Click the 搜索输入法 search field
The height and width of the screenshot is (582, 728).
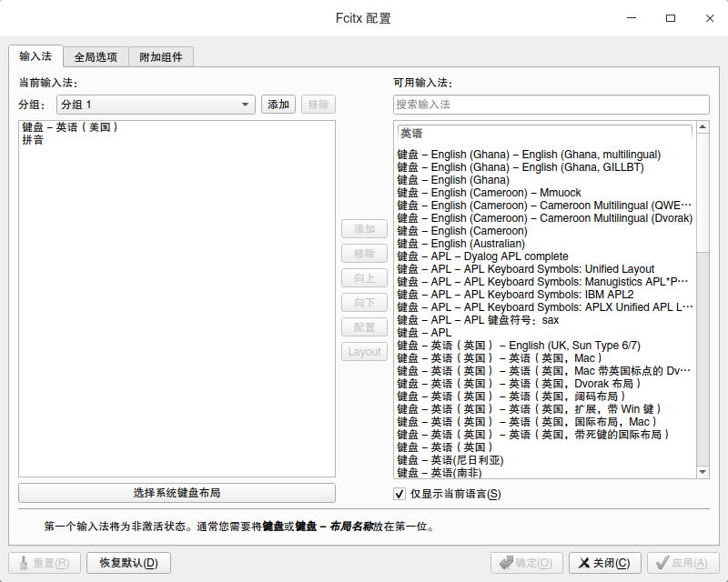point(551,104)
